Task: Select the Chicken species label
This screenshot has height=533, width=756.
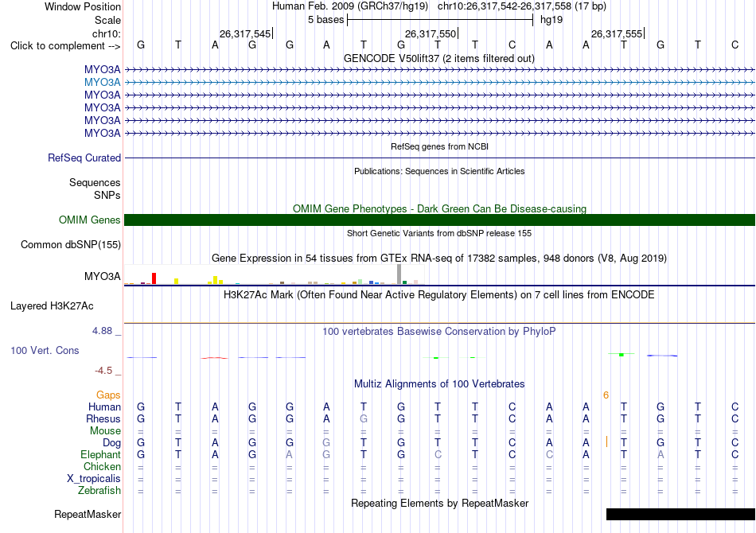Action: (x=102, y=466)
